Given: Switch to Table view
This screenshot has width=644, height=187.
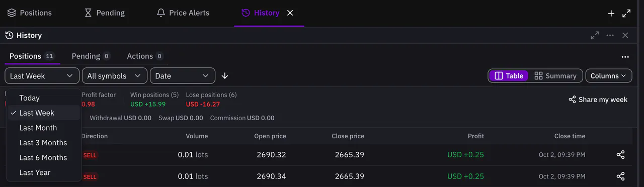Looking at the screenshot, I should point(509,76).
